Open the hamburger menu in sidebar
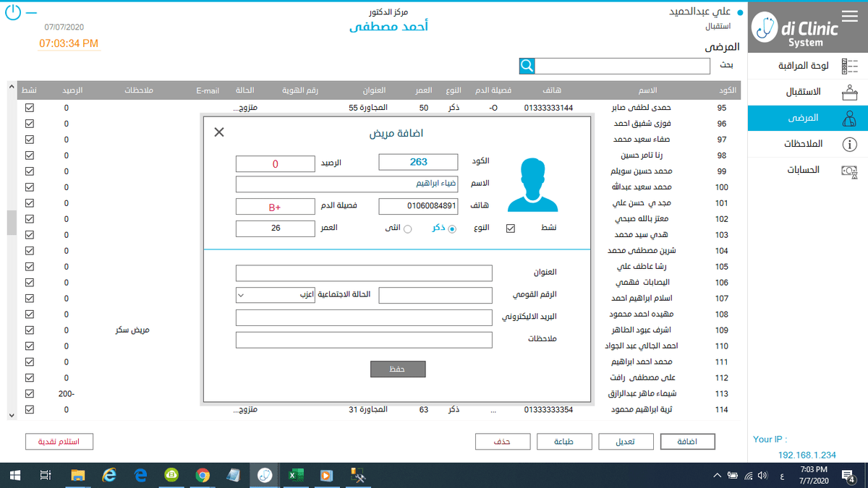 849,16
